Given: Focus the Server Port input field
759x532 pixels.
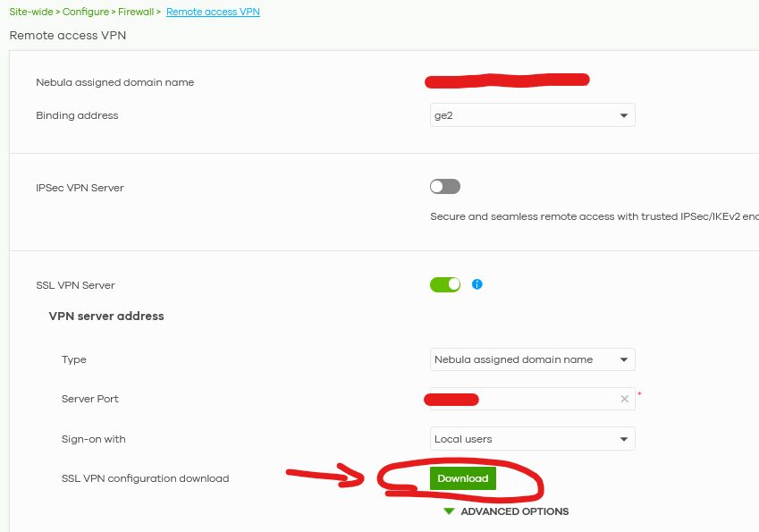Looking at the screenshot, I should tap(533, 399).
